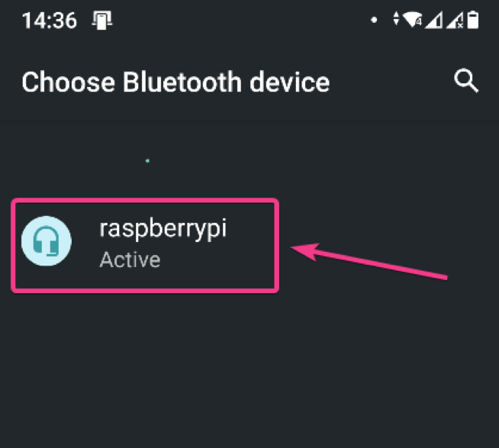
Task: Tap the Active status label
Action: tap(130, 259)
